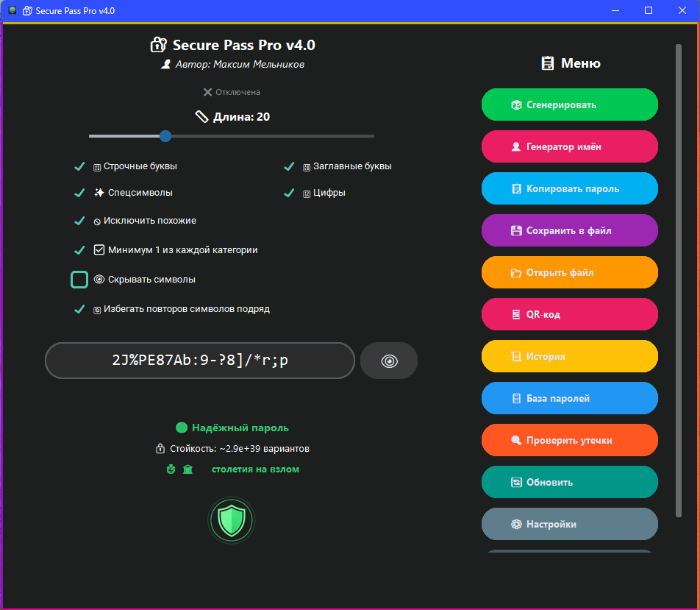The height and width of the screenshot is (610, 700).
Task: Maximize the Secure Pass Pro window
Action: coord(649,10)
